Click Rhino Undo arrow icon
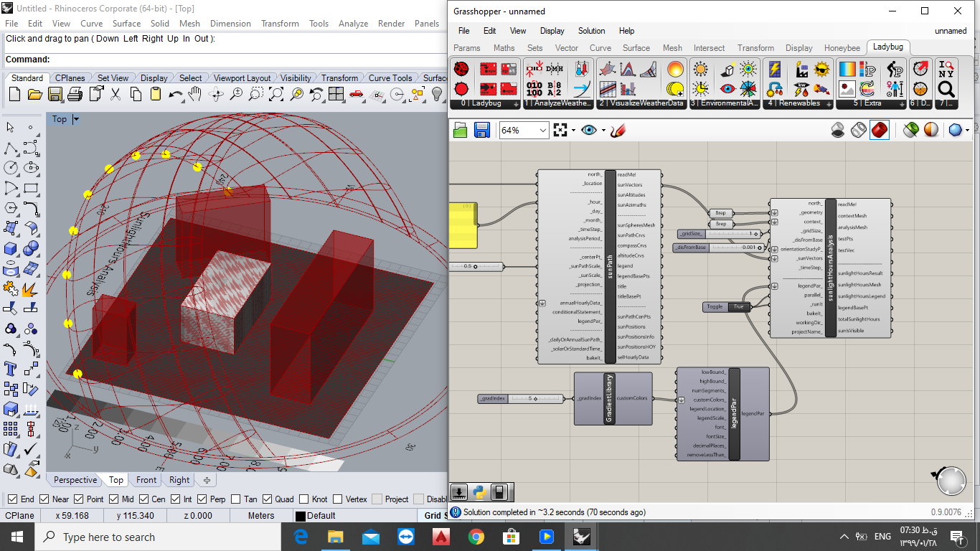Image resolution: width=980 pixels, height=551 pixels. 175,94
